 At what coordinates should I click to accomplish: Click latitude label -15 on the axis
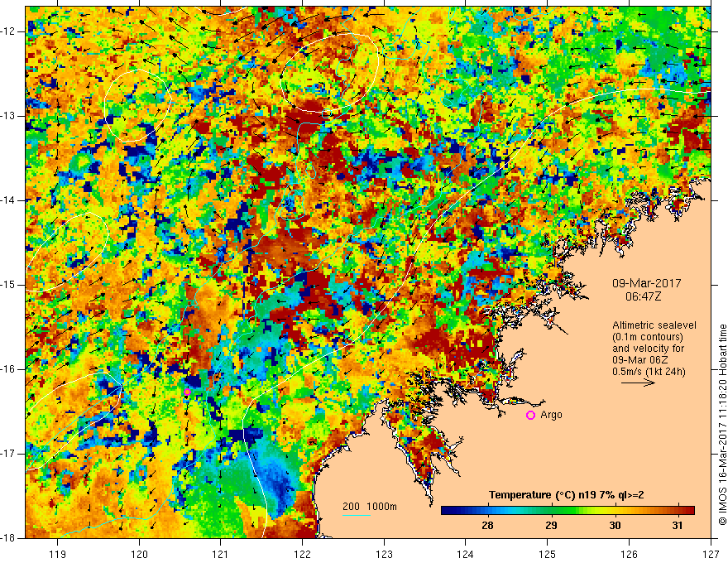[x=8, y=285]
